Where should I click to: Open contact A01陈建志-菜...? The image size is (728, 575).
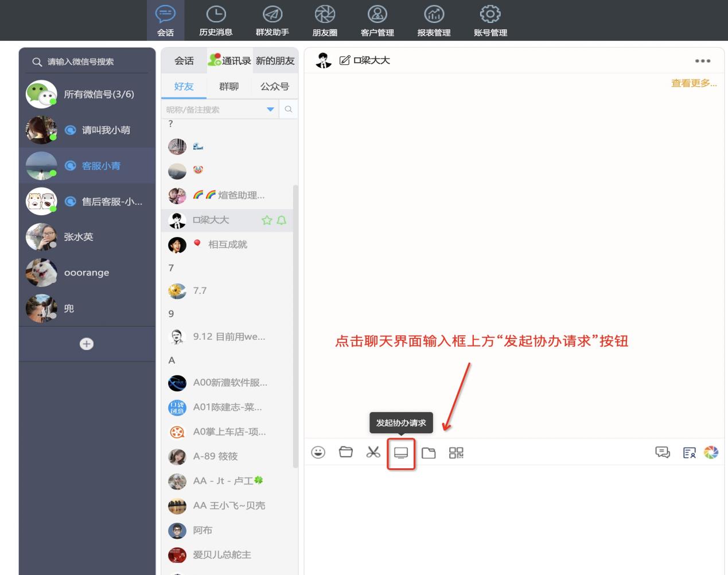(228, 407)
